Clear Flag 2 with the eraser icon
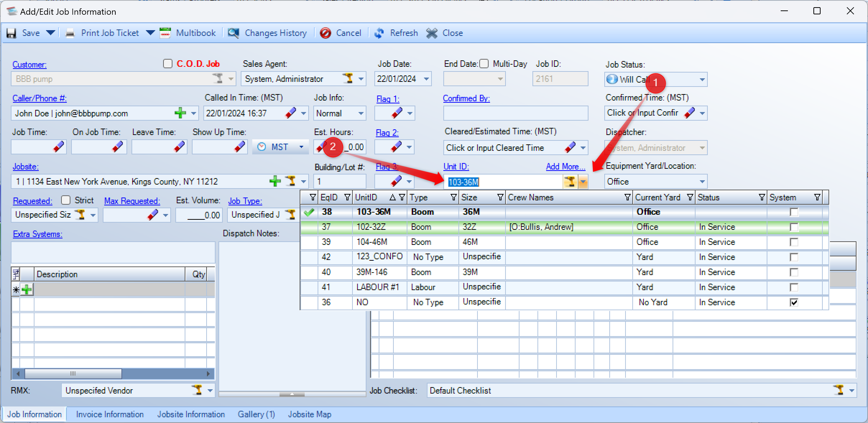 [x=396, y=147]
